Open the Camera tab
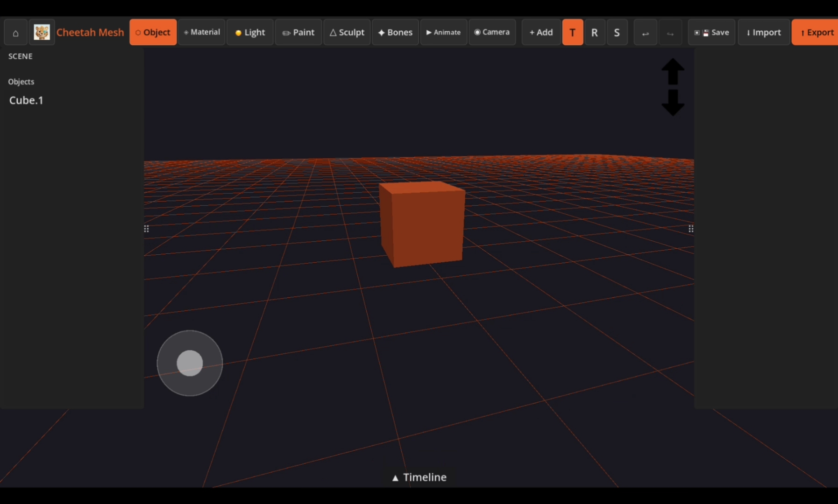 (492, 32)
